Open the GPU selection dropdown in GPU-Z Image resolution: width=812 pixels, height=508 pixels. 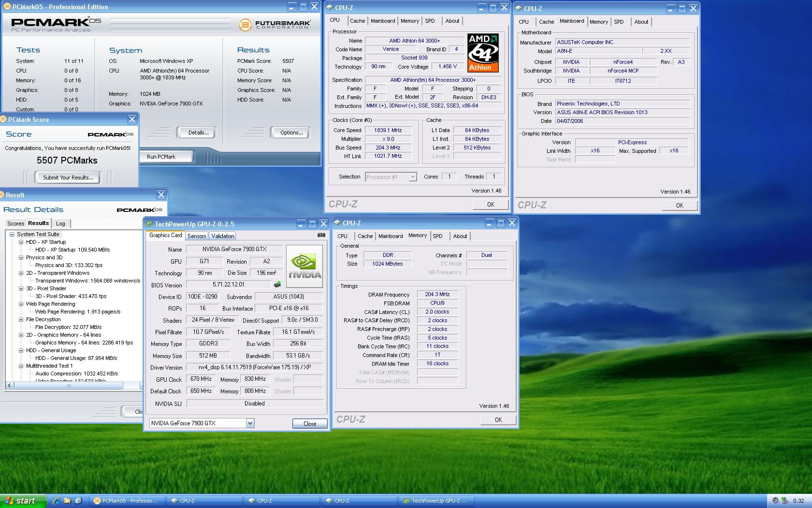pyautogui.click(x=250, y=423)
